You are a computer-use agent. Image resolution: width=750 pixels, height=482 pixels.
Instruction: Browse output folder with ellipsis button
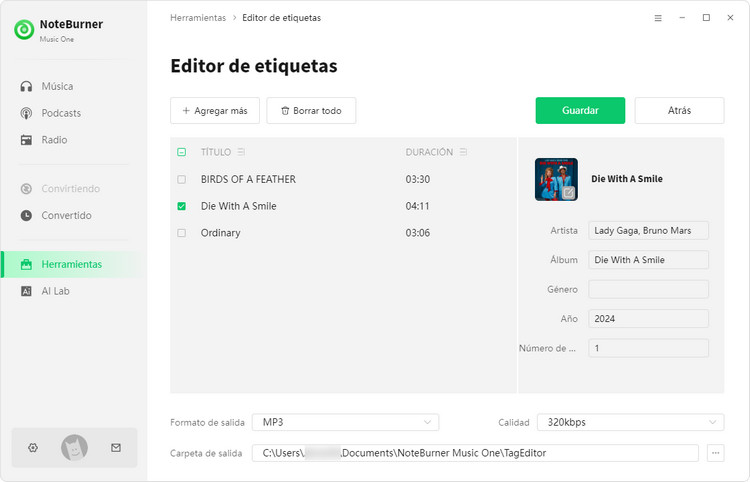(x=716, y=453)
